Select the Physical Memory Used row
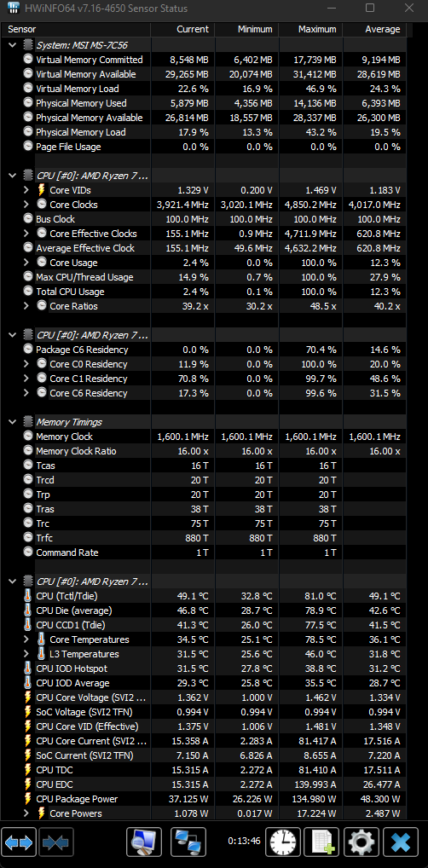 tap(204, 103)
